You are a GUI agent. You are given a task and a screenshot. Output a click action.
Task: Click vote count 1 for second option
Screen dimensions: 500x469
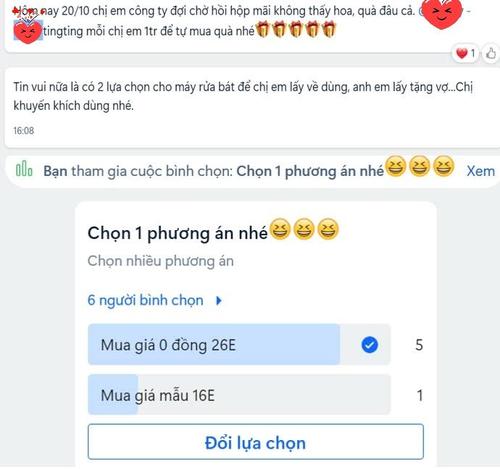click(420, 395)
